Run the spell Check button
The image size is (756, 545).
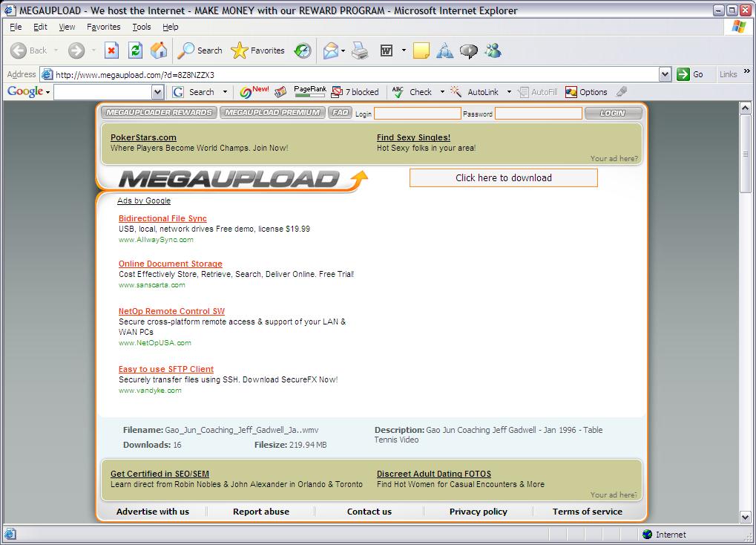[412, 92]
